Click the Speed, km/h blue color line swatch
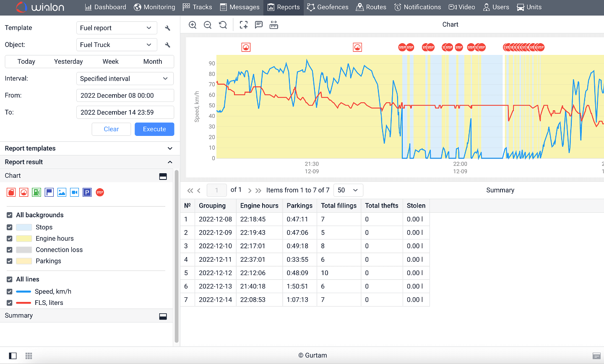The height and width of the screenshot is (364, 604). [x=23, y=291]
